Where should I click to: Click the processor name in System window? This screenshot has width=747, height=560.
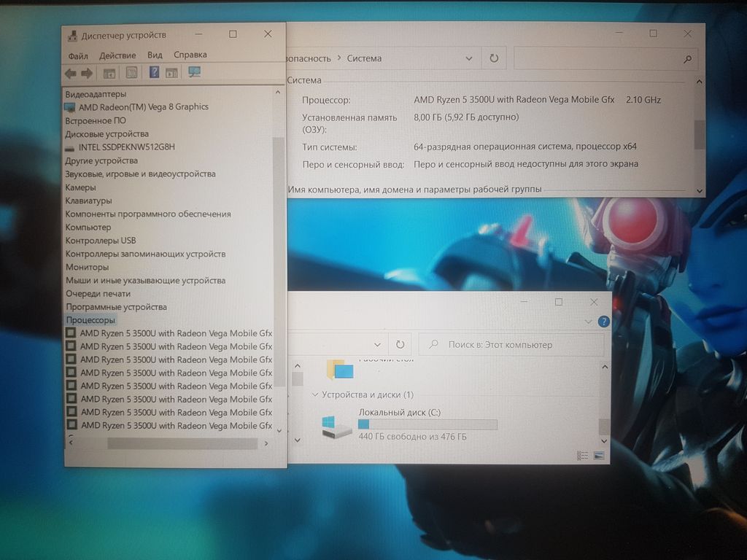coord(514,99)
